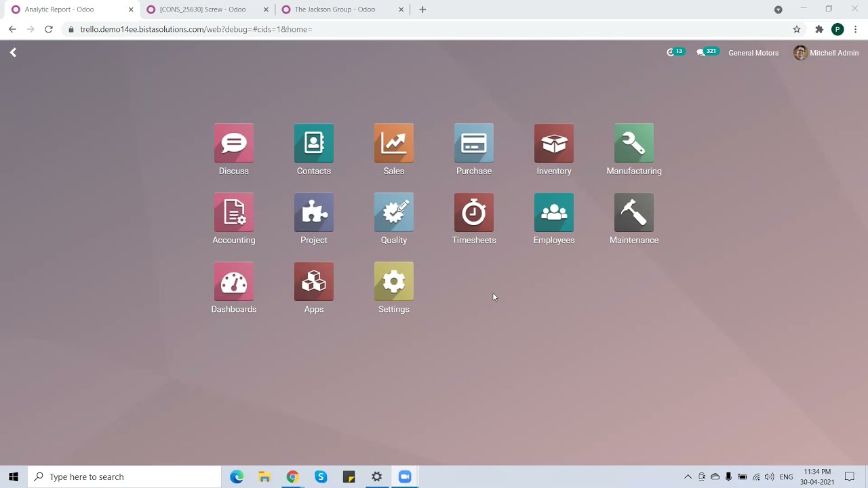Click the Windows taskbar search box
The width and height of the screenshot is (868, 488).
click(x=125, y=476)
